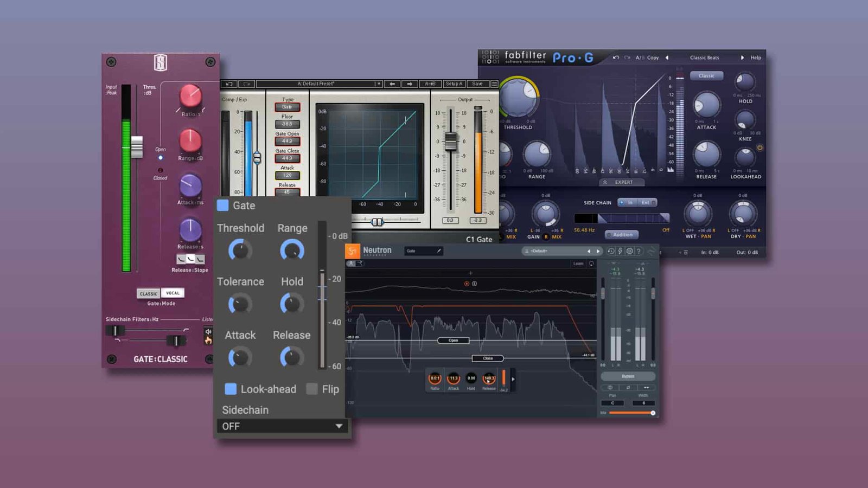Open Pro-G Classic style selector
Screen dimensions: 868x488
706,76
